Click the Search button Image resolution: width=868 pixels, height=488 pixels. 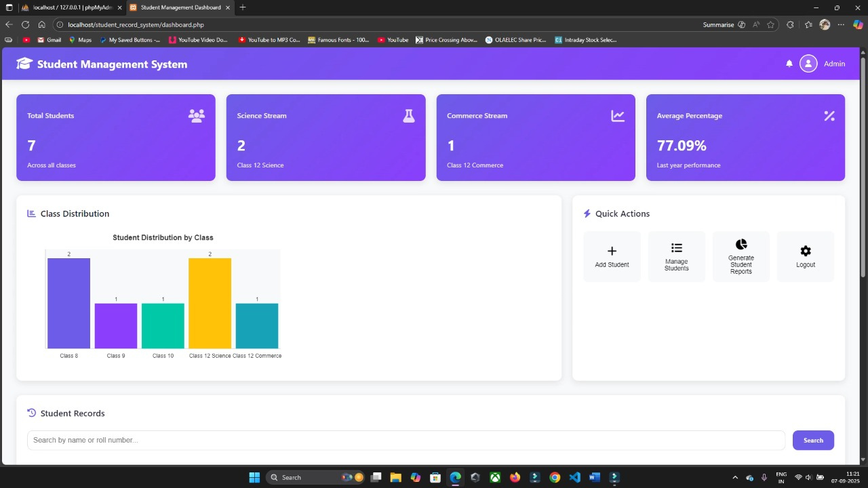tap(812, 440)
